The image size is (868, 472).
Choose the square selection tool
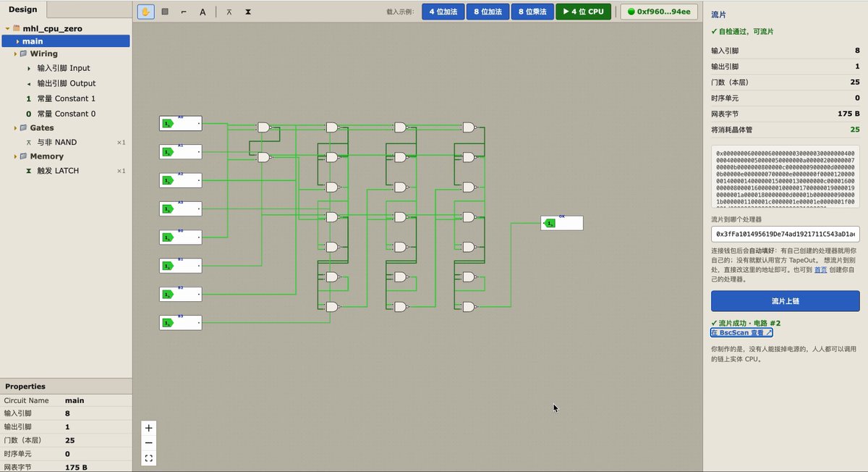tap(164, 12)
